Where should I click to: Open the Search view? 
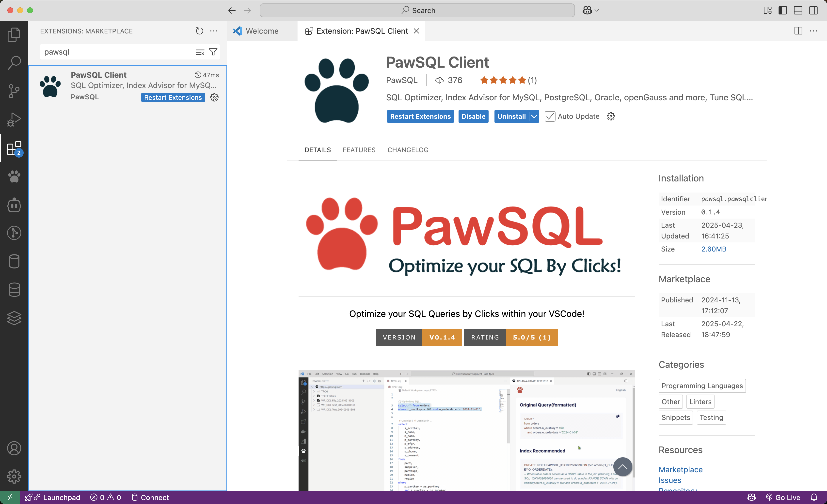(14, 62)
